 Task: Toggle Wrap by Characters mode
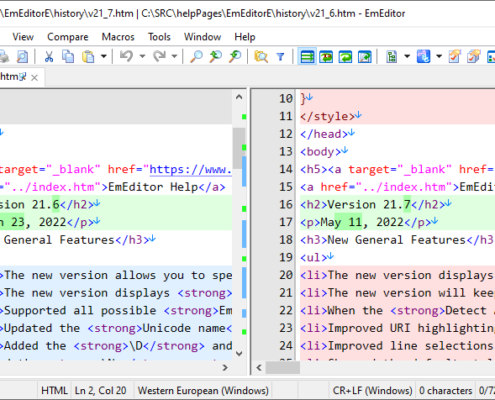coord(326,56)
